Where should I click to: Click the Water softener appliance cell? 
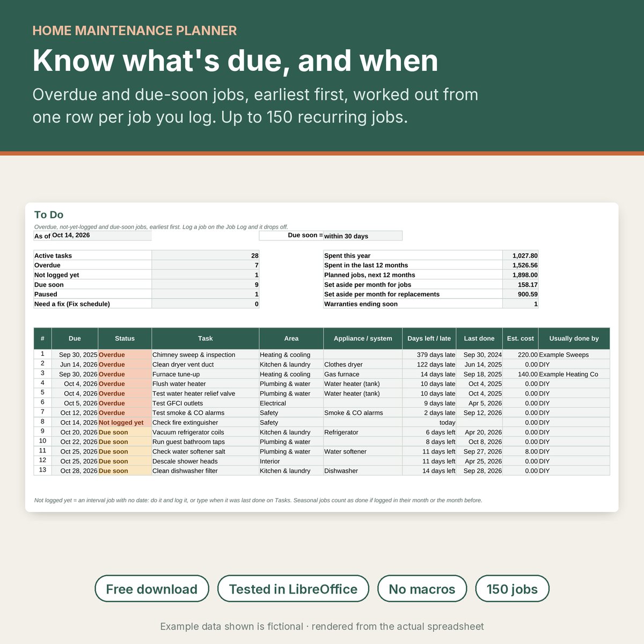point(363,451)
